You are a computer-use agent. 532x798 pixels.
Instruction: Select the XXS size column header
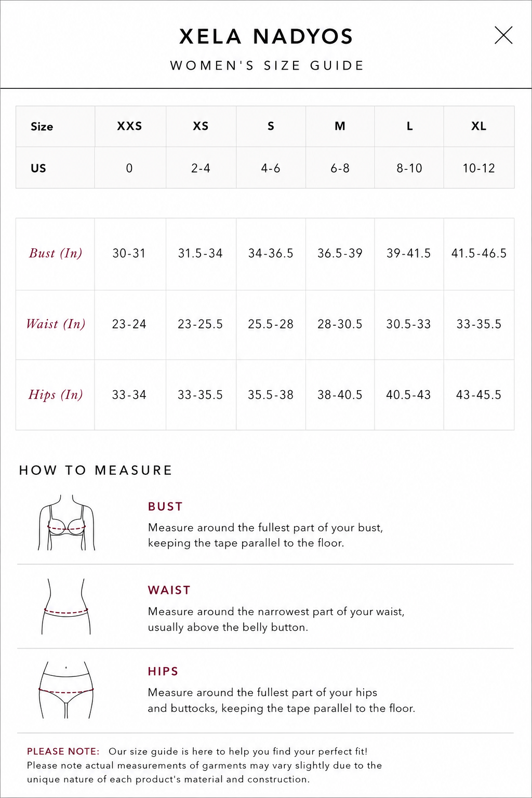tap(130, 126)
